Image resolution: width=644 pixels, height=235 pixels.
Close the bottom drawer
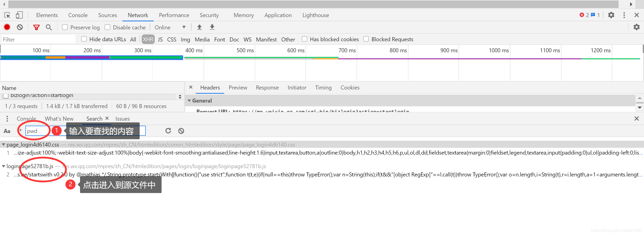click(x=636, y=119)
